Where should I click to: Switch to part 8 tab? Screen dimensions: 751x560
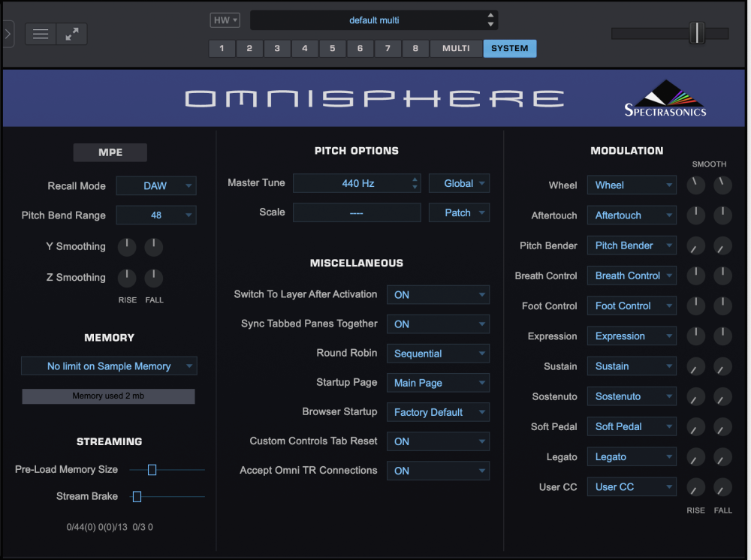(415, 48)
